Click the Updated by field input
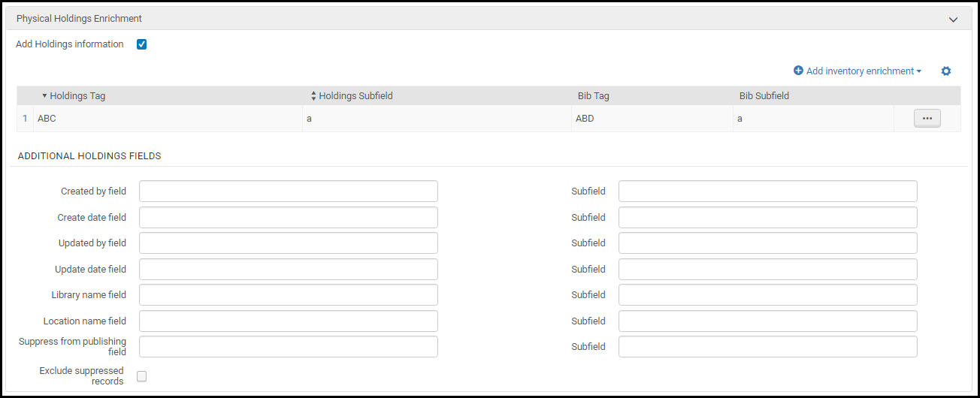The height and width of the screenshot is (398, 980). [288, 243]
